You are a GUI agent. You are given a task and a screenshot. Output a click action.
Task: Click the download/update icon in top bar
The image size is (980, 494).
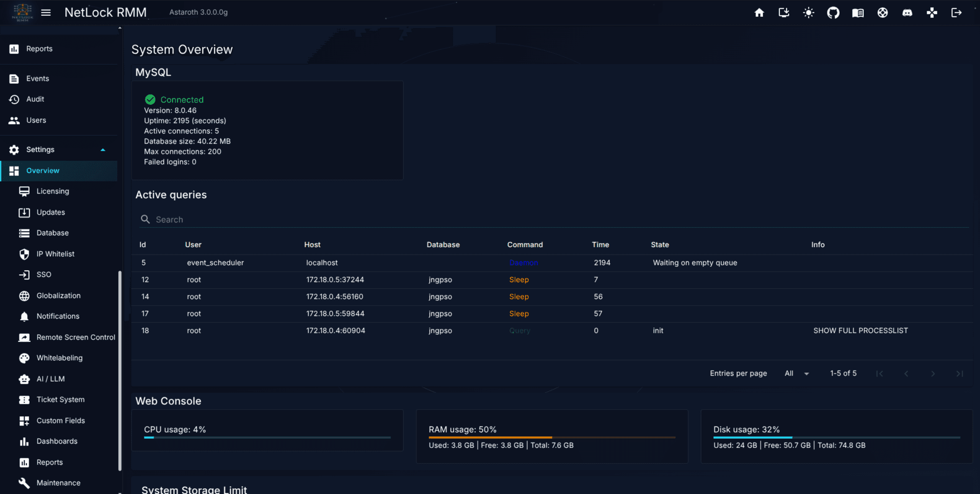coord(783,12)
